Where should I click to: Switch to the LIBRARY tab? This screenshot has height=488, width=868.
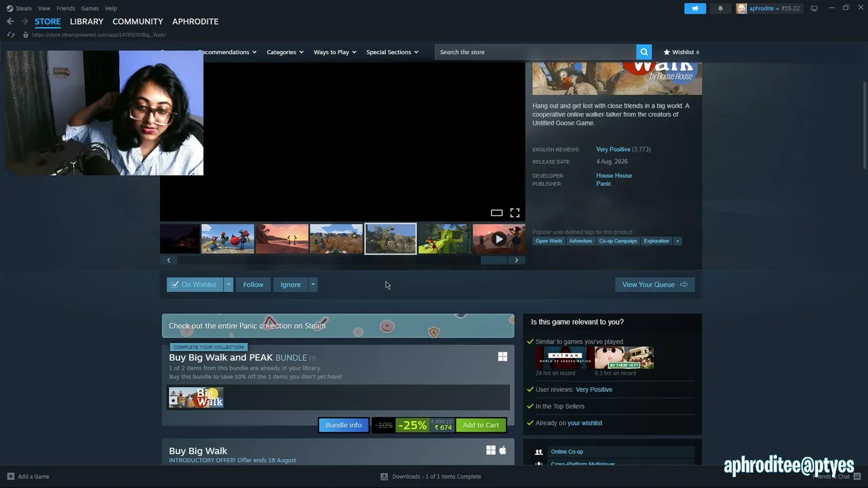tap(87, 22)
